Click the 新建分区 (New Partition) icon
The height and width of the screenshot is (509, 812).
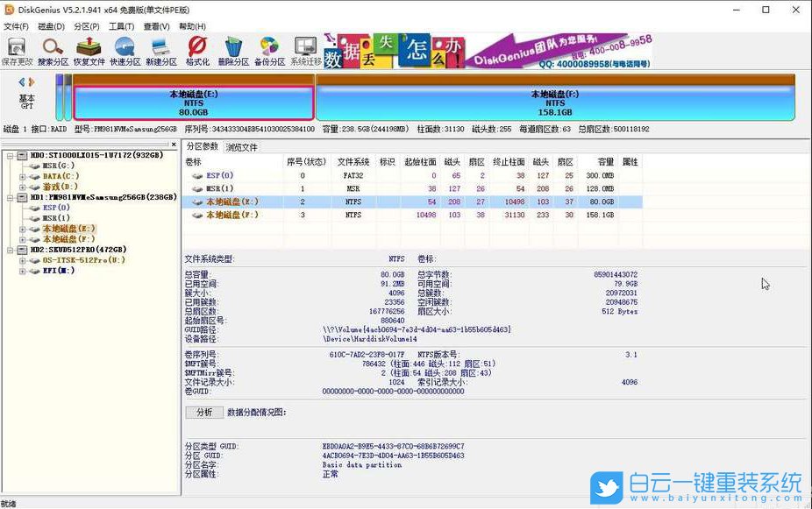click(160, 48)
